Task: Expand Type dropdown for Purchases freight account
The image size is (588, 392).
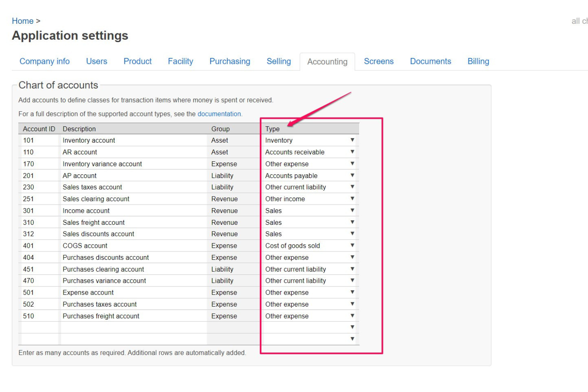Action: point(310,316)
